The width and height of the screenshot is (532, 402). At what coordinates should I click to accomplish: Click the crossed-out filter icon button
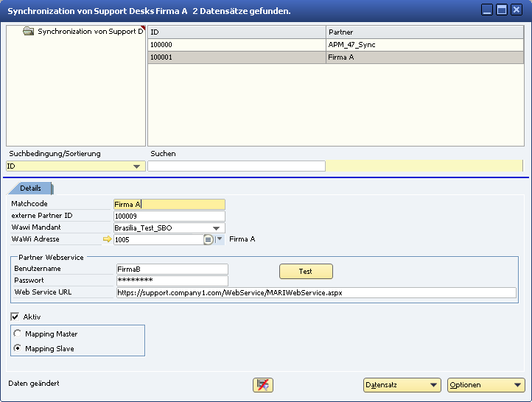pyautogui.click(x=263, y=385)
